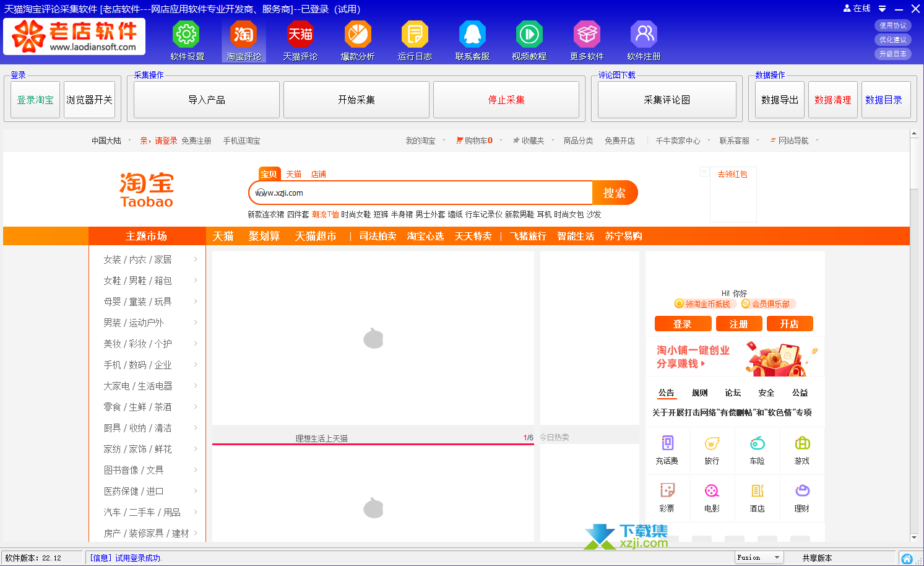This screenshot has height=566, width=924.
Task: Open the 天猫超市 navigation link
Action: tap(316, 236)
